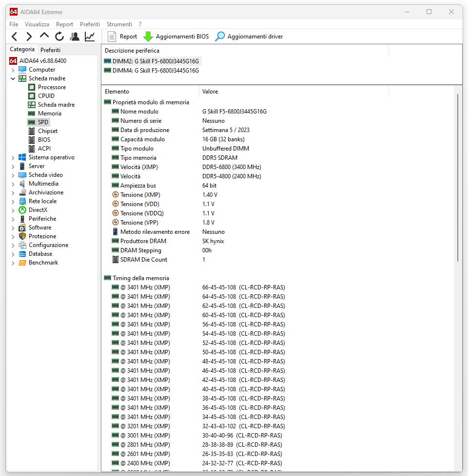The height and width of the screenshot is (476, 468).
Task: Select the Memoria chip icon
Action: [x=32, y=114]
